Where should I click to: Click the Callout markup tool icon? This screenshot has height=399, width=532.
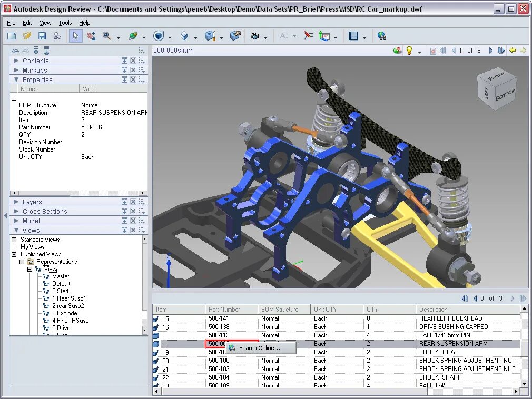coord(309,36)
